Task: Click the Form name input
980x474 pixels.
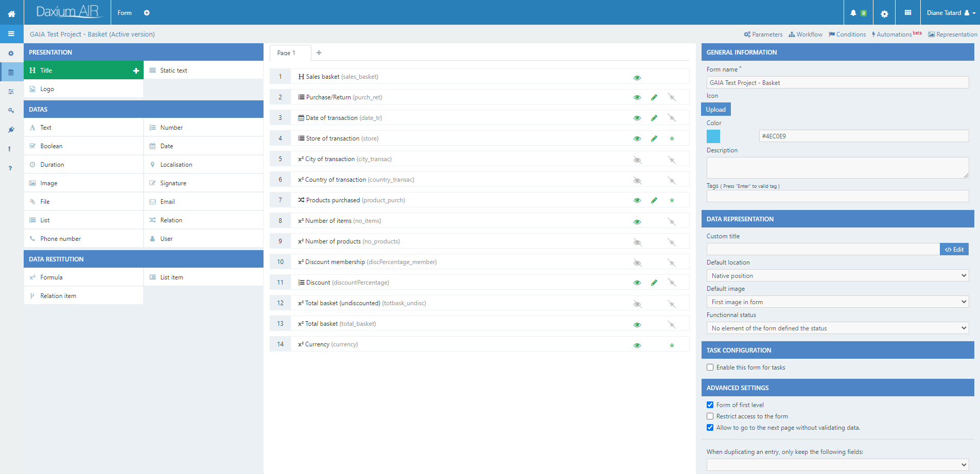Action: [838, 83]
